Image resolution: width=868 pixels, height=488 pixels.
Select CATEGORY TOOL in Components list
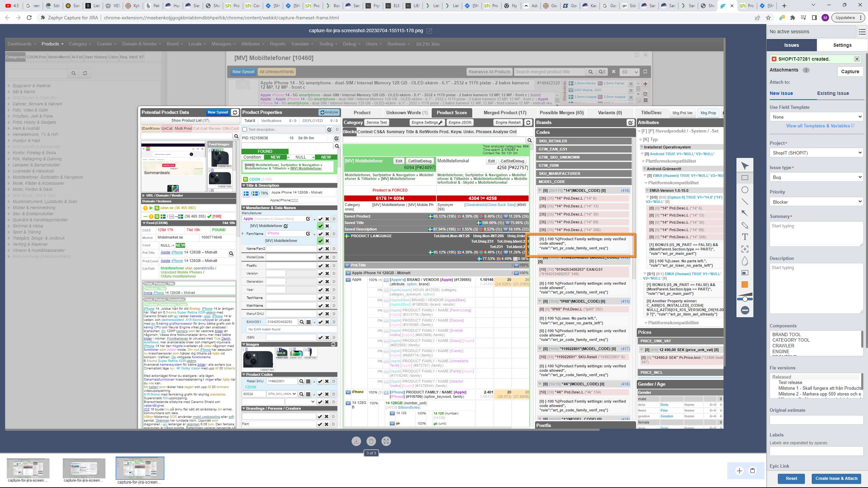[x=791, y=340]
